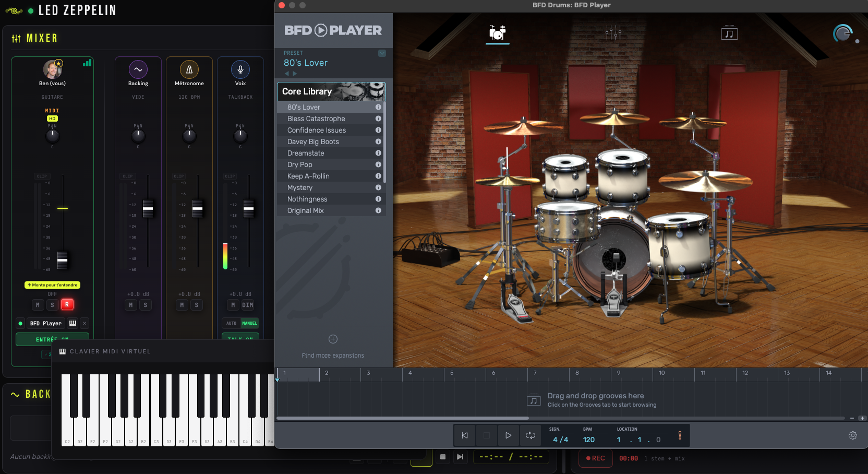Show info for Dreamstate preset
The image size is (868, 474).
[x=378, y=153]
